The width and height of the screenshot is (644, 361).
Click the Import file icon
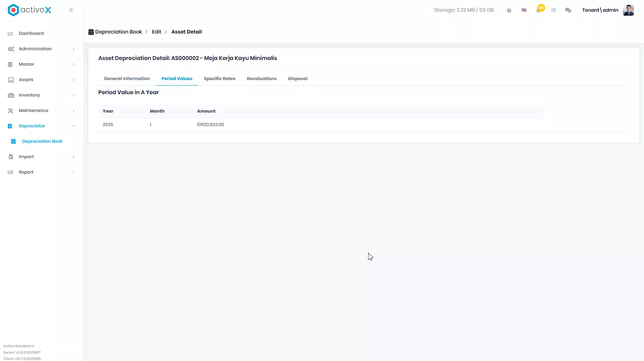click(x=10, y=157)
